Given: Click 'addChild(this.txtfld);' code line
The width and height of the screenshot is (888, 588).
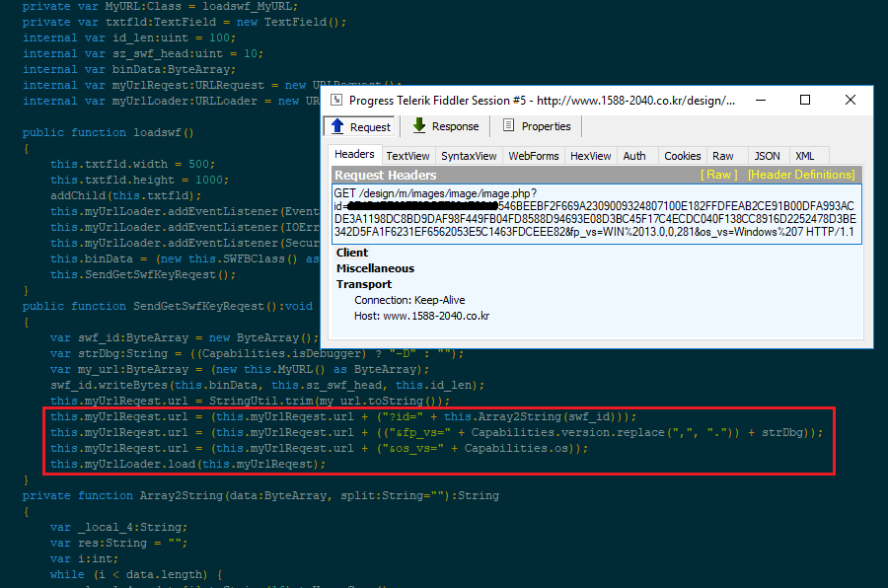Looking at the screenshot, I should click(125, 196).
